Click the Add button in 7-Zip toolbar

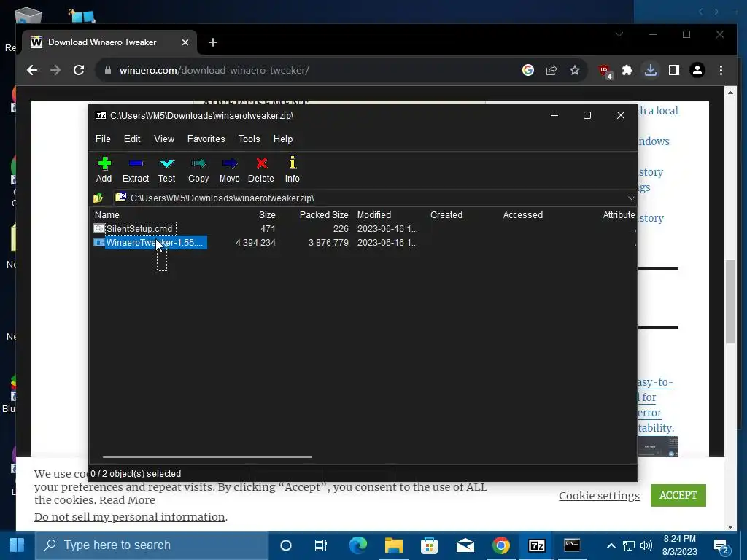(x=104, y=170)
